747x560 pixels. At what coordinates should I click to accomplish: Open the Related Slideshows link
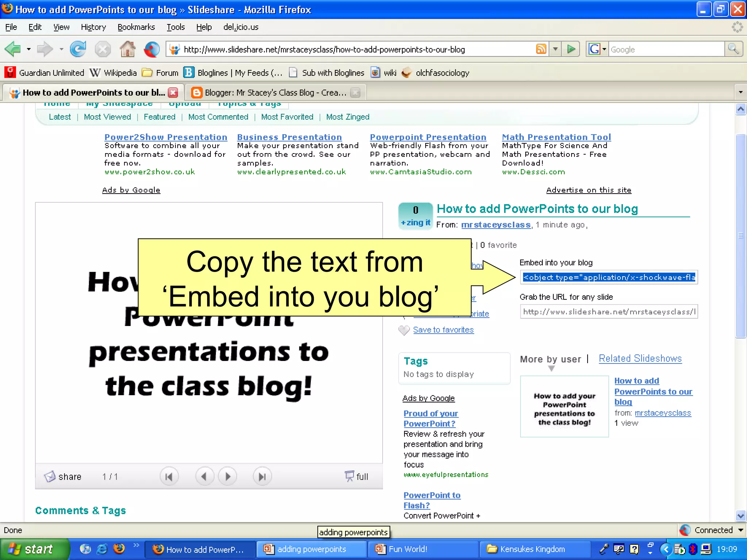[640, 358]
